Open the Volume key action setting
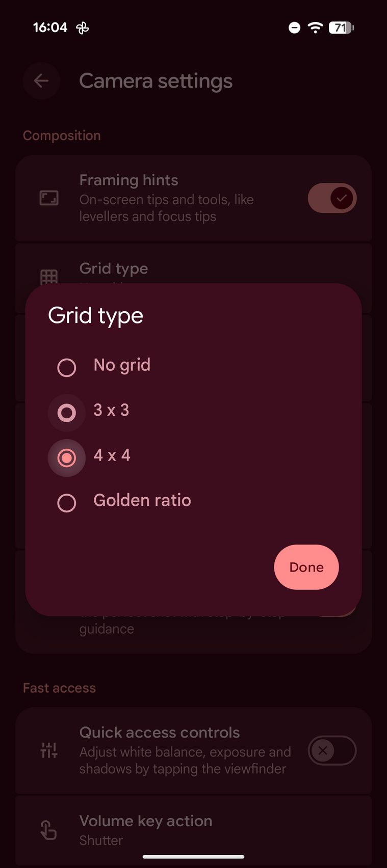The image size is (387, 868). tap(194, 830)
